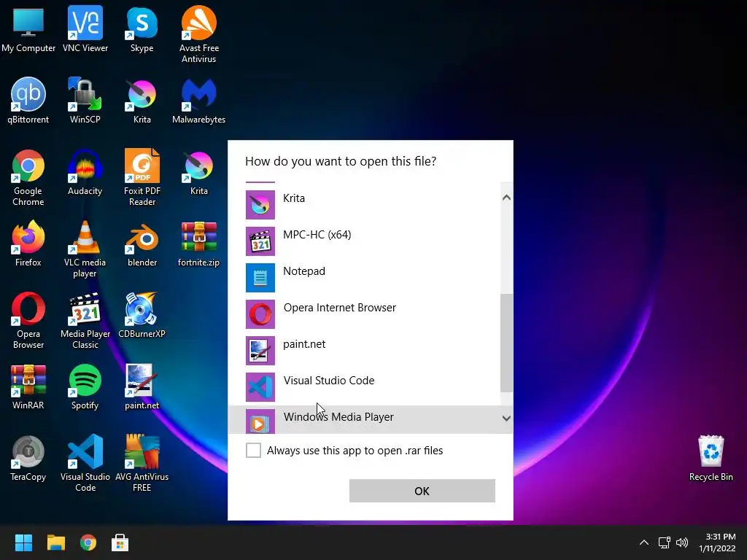
Task: Select Firefox desktop icon
Action: (x=28, y=244)
